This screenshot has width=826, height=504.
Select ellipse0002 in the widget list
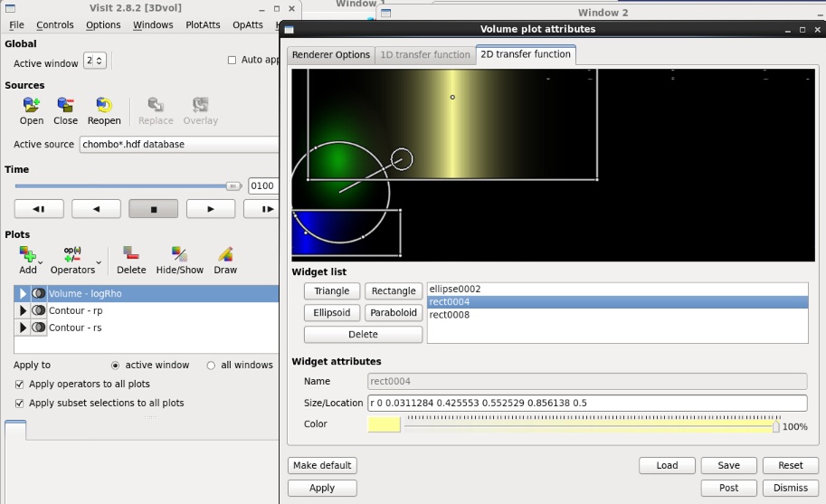tap(617, 290)
